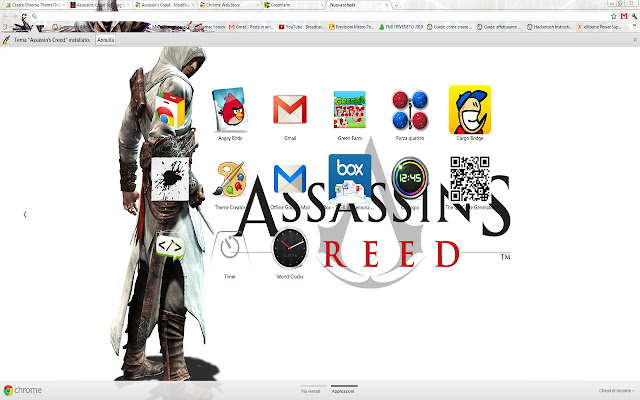Open the Forza quattro game icon
This screenshot has height=400, width=640.
point(410,110)
